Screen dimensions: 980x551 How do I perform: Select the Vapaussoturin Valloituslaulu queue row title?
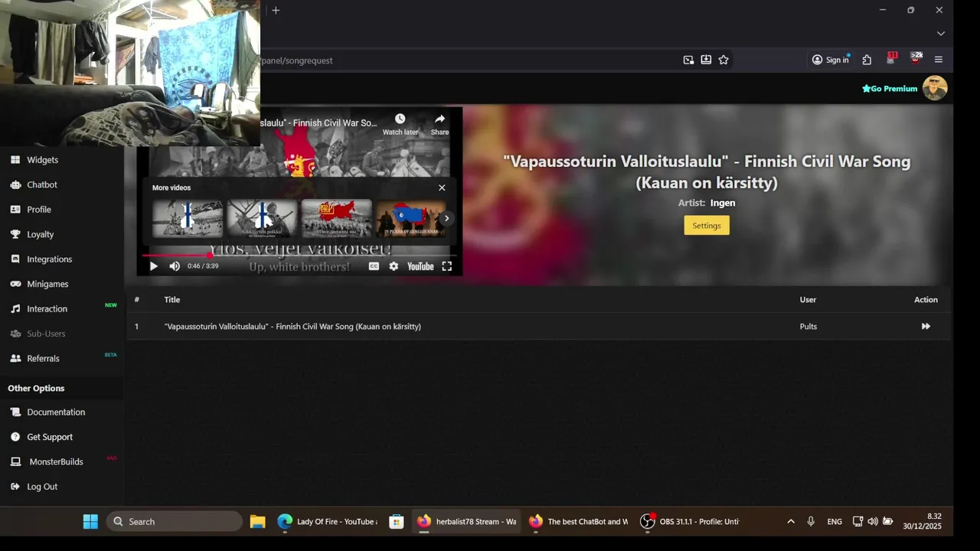[x=292, y=327]
